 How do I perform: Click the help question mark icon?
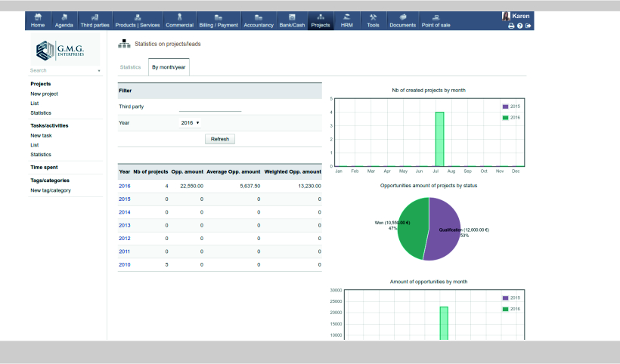[x=520, y=26]
